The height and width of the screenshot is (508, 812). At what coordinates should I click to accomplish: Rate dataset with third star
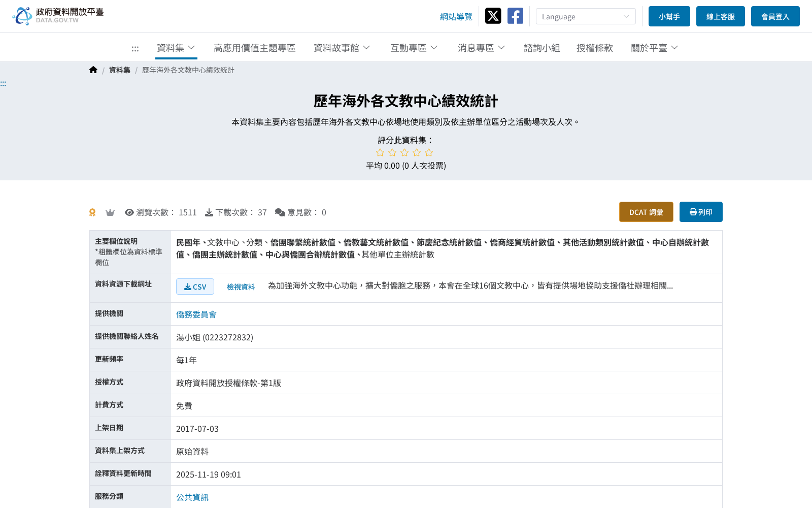click(404, 152)
